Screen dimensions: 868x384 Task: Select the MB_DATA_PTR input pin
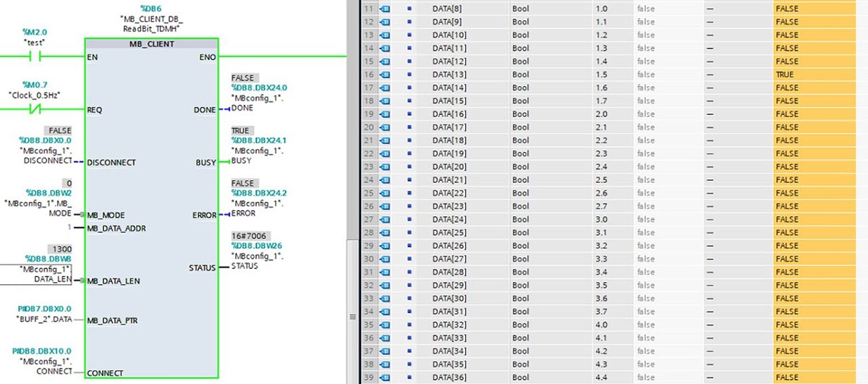click(113, 320)
